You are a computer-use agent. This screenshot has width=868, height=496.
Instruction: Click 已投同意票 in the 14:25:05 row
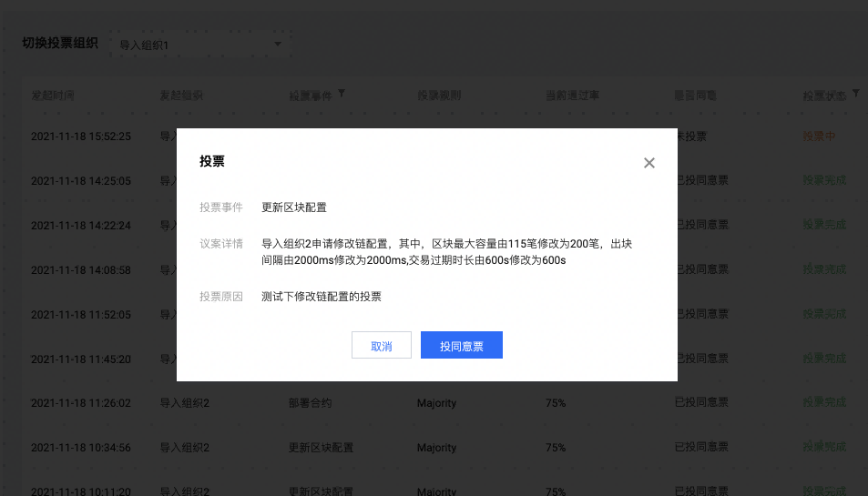[701, 181]
